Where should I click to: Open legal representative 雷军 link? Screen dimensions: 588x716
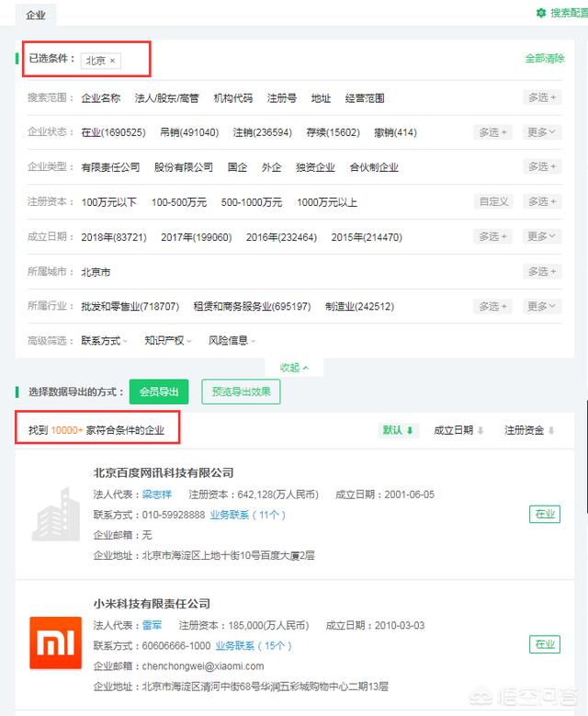[152, 625]
